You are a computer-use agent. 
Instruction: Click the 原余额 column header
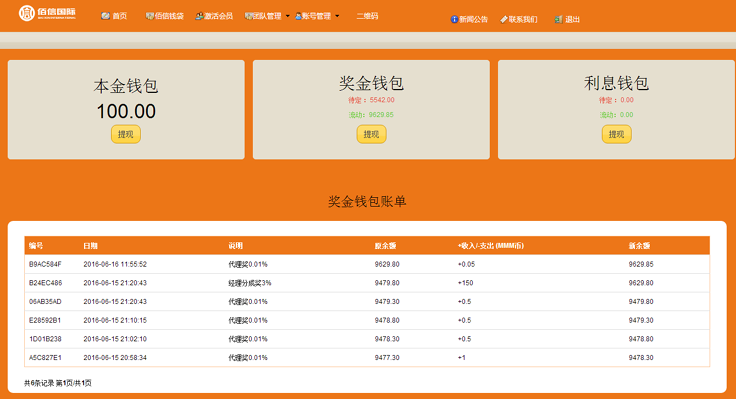[x=385, y=246]
